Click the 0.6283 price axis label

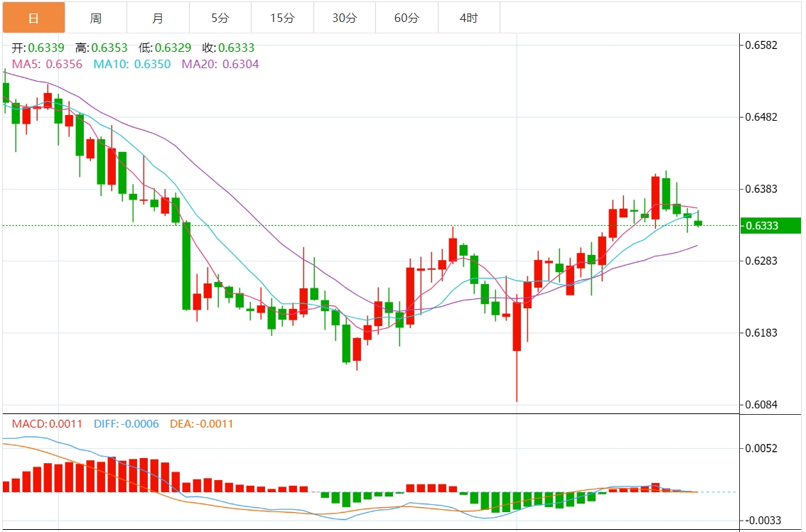pos(762,261)
